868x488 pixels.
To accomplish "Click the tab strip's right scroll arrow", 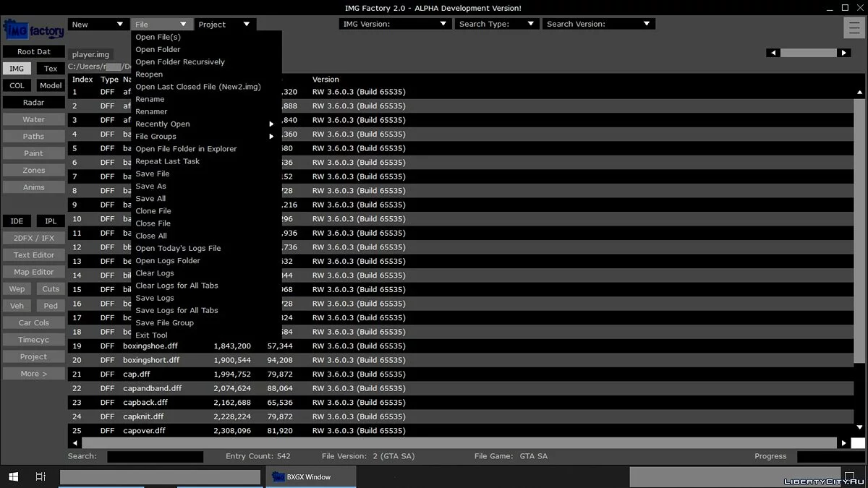I will coord(843,53).
